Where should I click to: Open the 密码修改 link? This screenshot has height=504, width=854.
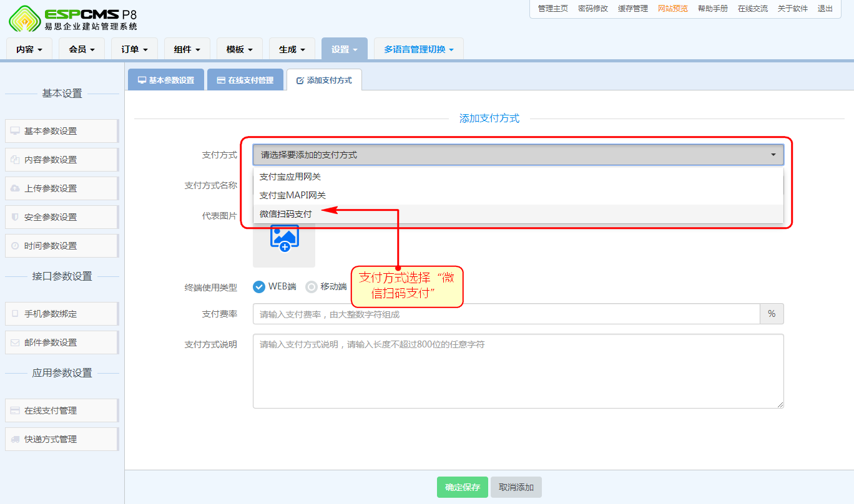coord(593,9)
